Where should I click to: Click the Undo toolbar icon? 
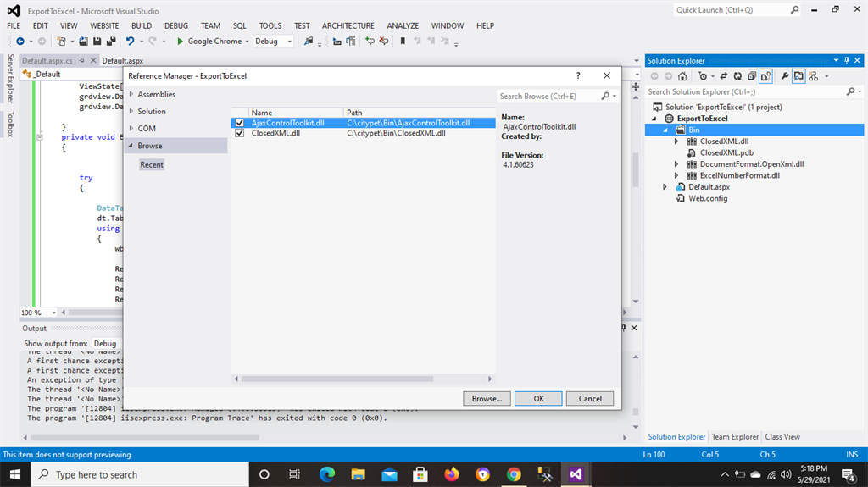130,41
